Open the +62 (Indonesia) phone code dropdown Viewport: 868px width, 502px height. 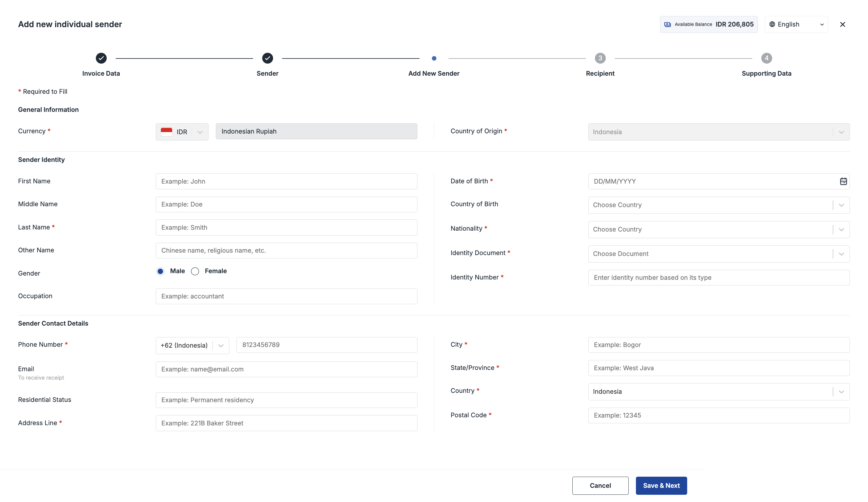coord(192,345)
